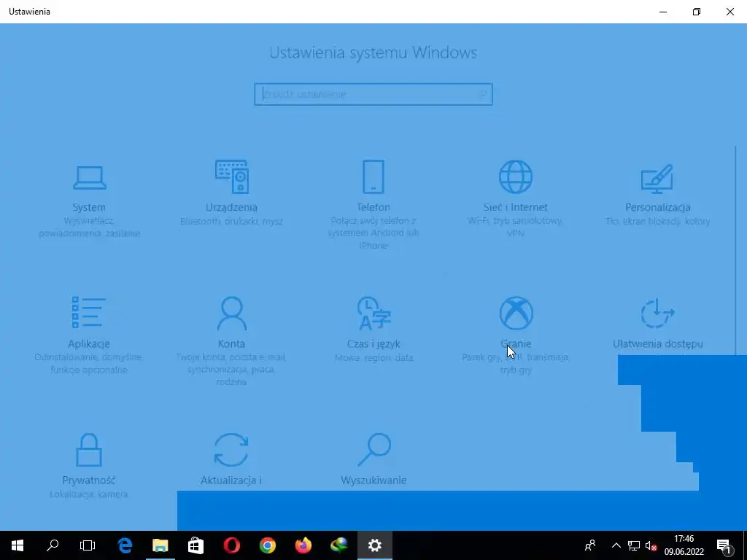Open taskbar search magnifier

[53, 545]
